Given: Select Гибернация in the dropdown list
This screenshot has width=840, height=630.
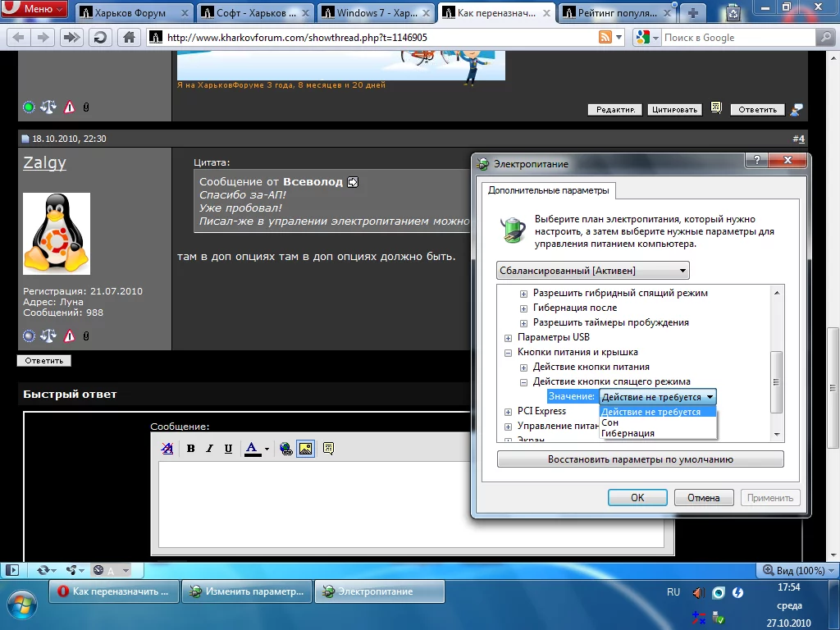Looking at the screenshot, I should click(x=658, y=433).
